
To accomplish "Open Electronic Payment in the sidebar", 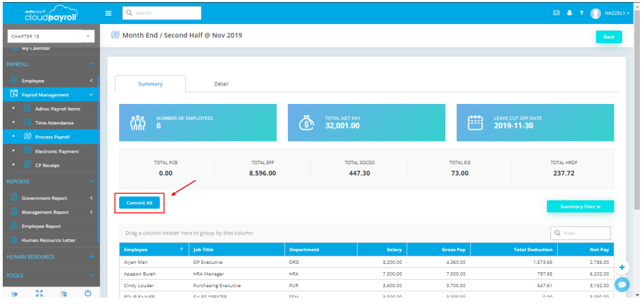I will (x=57, y=151).
